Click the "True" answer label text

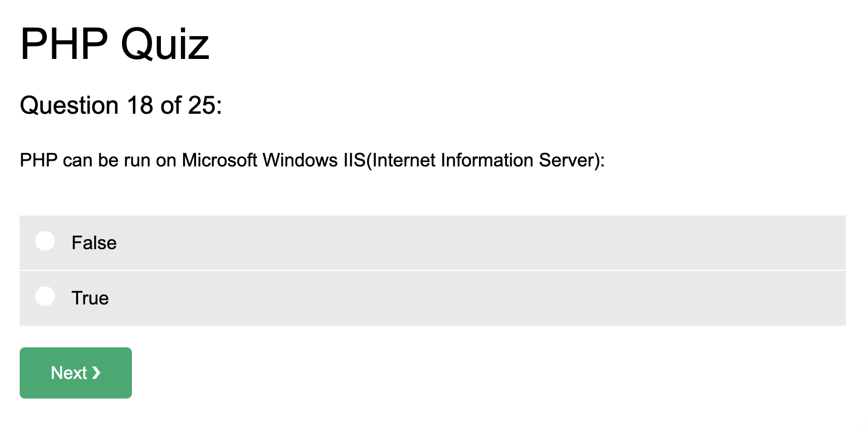point(90,298)
